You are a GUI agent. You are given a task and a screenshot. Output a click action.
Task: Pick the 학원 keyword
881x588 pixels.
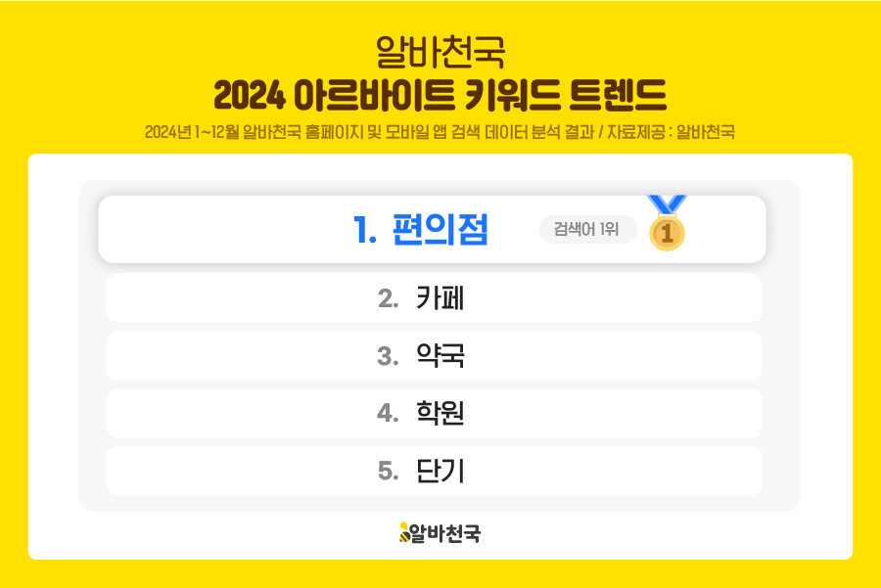(440, 414)
